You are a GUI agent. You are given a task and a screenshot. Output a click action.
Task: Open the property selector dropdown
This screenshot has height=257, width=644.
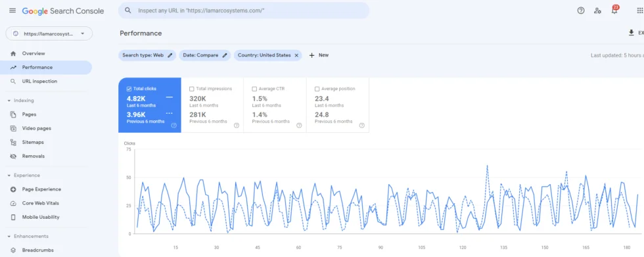[49, 34]
